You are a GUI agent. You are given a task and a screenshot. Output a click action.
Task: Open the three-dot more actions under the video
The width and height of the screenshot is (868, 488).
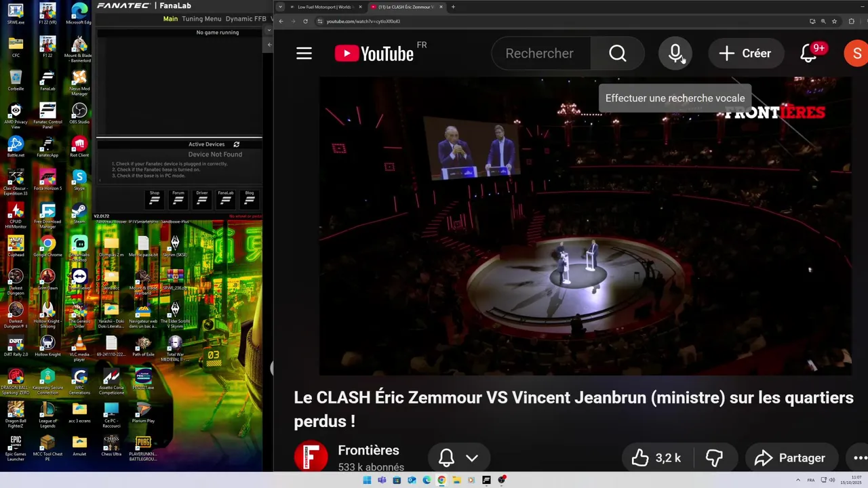pyautogui.click(x=859, y=458)
